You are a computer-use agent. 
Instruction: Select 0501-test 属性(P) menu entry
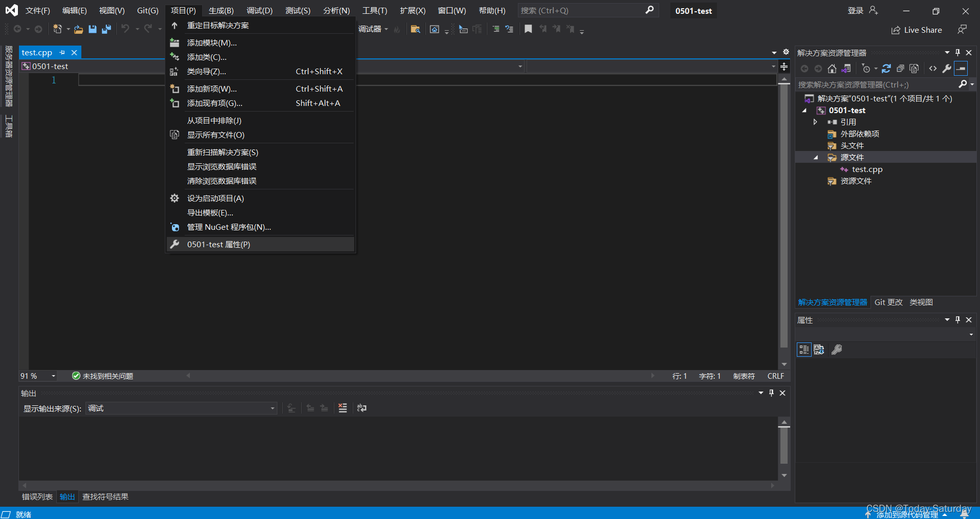click(261, 245)
